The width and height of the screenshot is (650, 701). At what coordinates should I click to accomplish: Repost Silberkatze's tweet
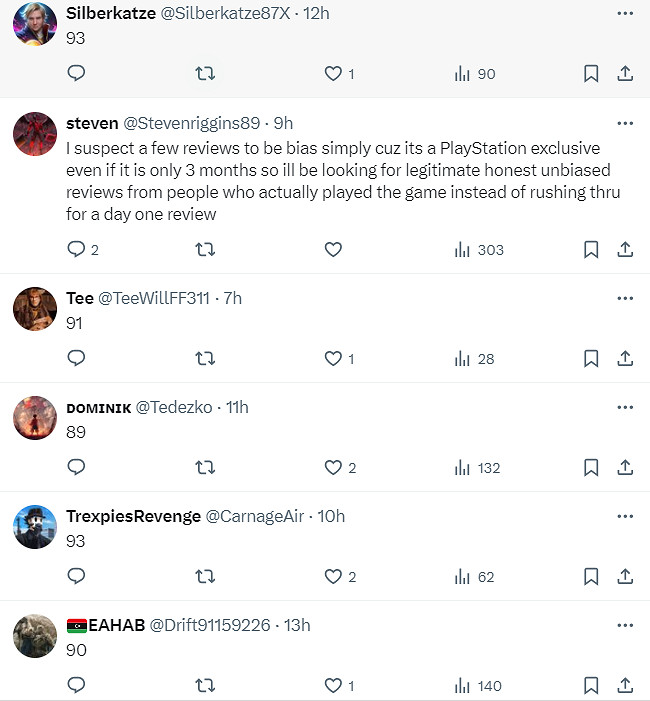point(205,74)
